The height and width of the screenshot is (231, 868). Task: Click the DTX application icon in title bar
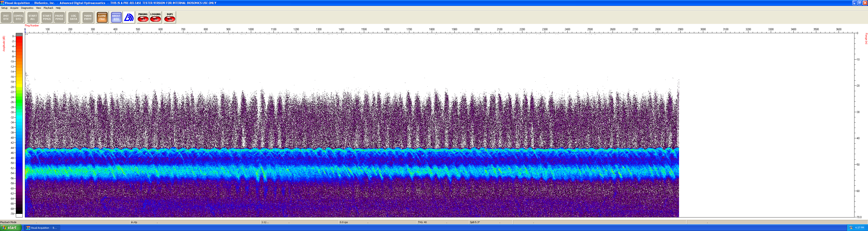(2, 3)
